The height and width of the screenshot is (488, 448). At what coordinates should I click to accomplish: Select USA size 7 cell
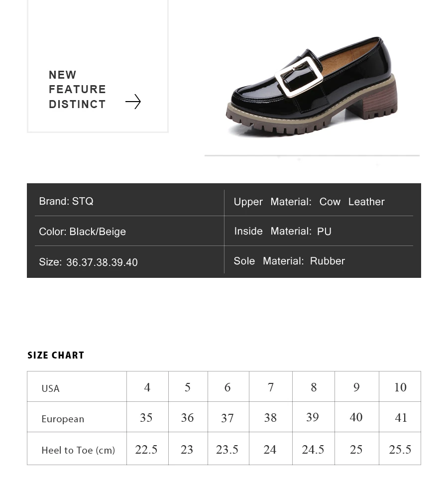271,386
